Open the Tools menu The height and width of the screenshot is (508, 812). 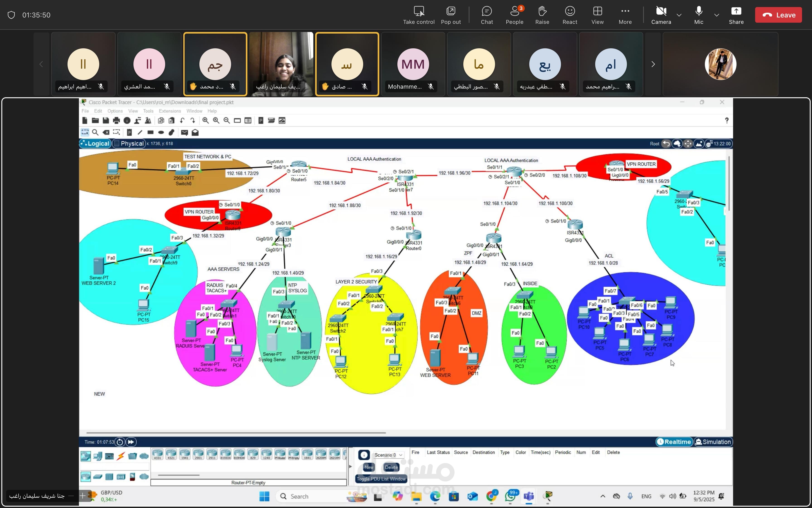[148, 111]
